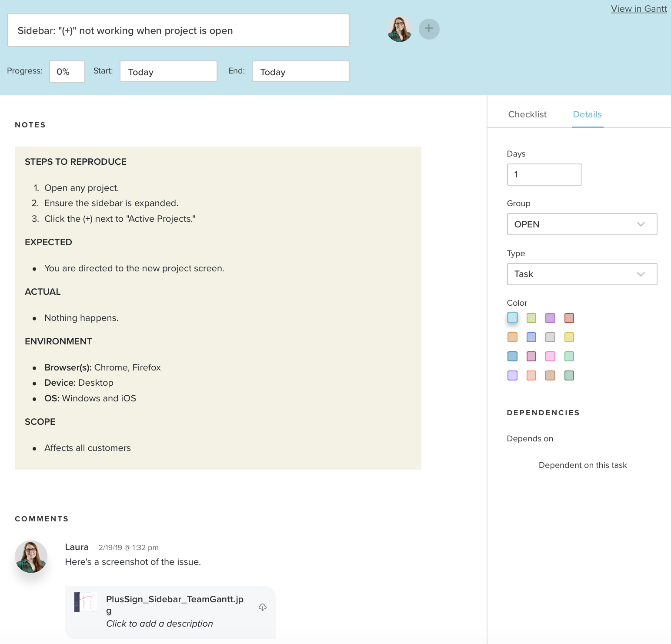Click the assigned user's avatar
This screenshot has height=644, width=671.
[399, 29]
